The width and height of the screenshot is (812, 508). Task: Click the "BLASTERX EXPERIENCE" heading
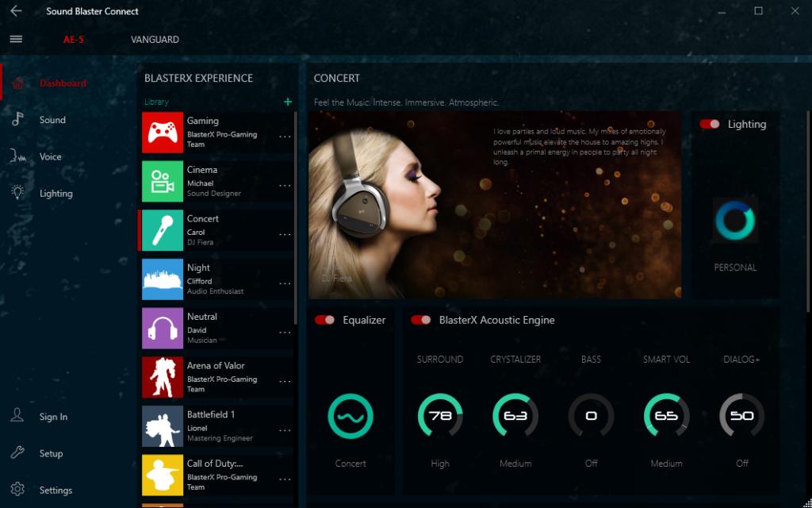(x=198, y=79)
